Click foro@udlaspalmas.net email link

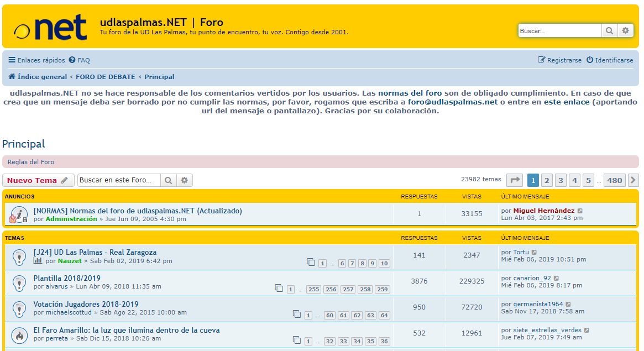click(x=453, y=102)
